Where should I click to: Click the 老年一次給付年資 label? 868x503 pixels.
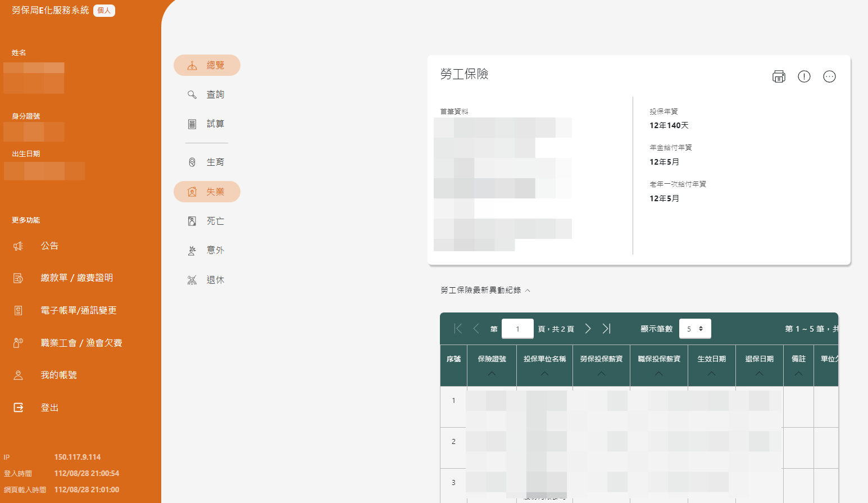(x=678, y=184)
